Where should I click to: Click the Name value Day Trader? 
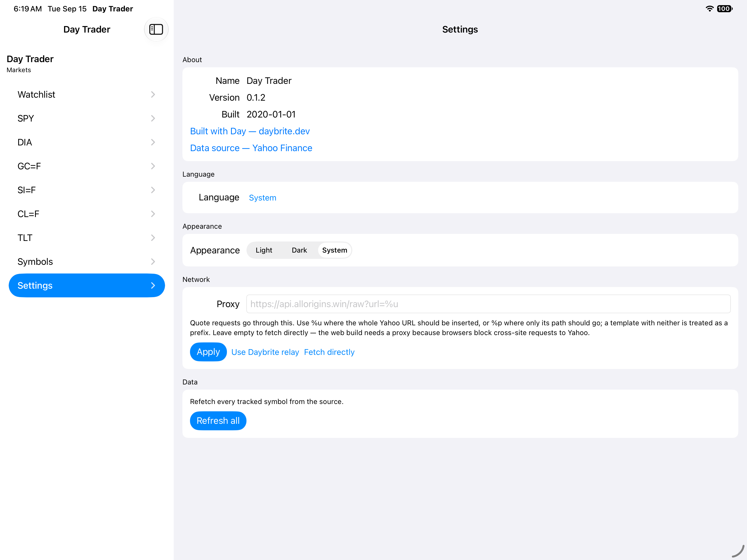269,81
